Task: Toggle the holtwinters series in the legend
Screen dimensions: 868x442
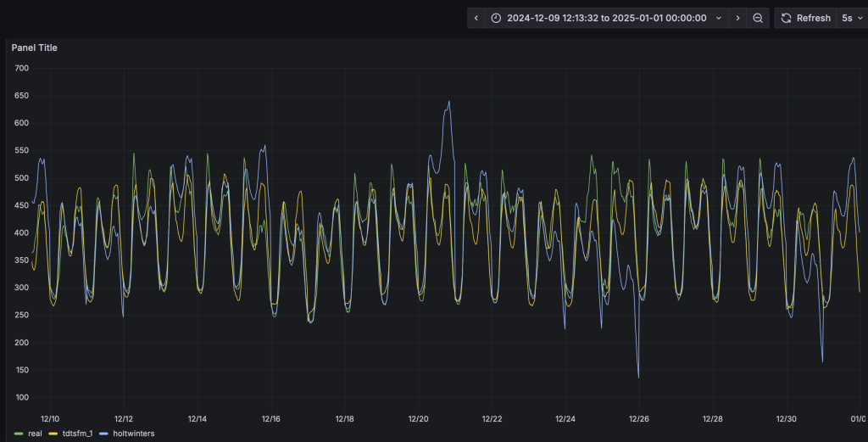Action: 133,434
